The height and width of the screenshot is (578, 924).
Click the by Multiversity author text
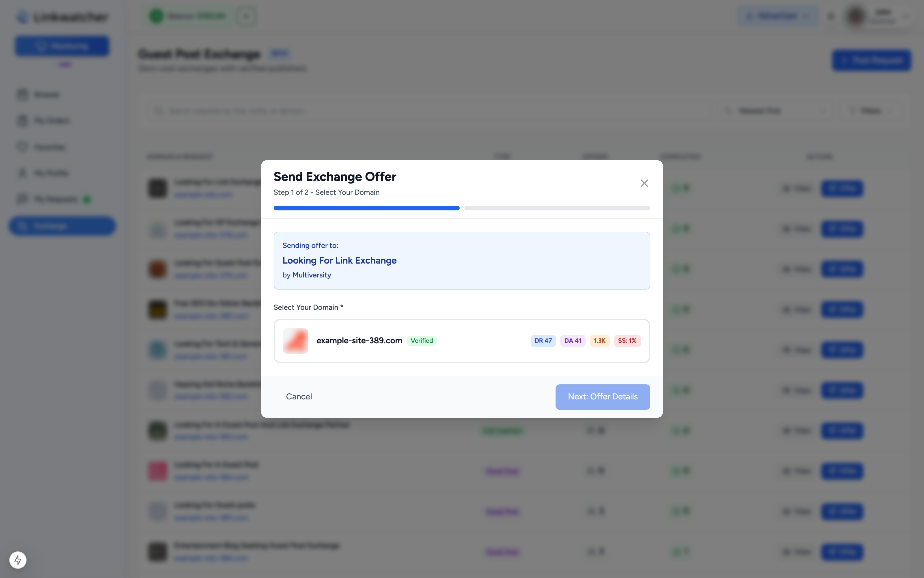click(x=307, y=275)
